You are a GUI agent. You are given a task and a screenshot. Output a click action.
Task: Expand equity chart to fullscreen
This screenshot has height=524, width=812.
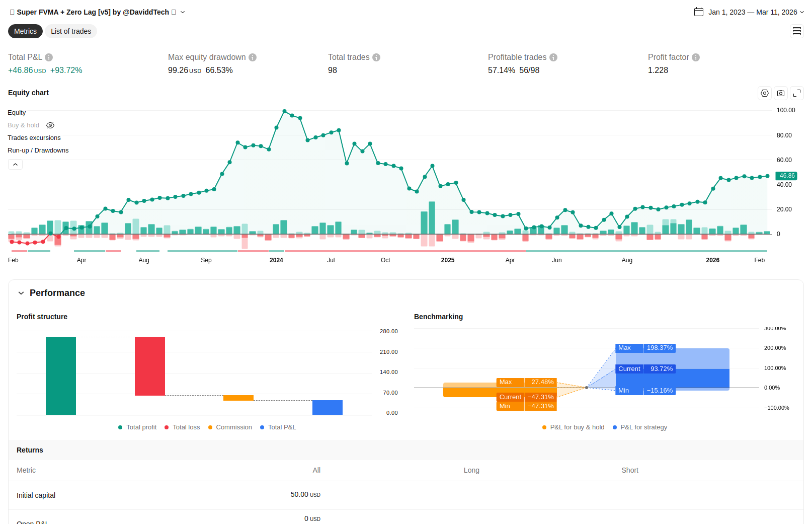coord(797,93)
